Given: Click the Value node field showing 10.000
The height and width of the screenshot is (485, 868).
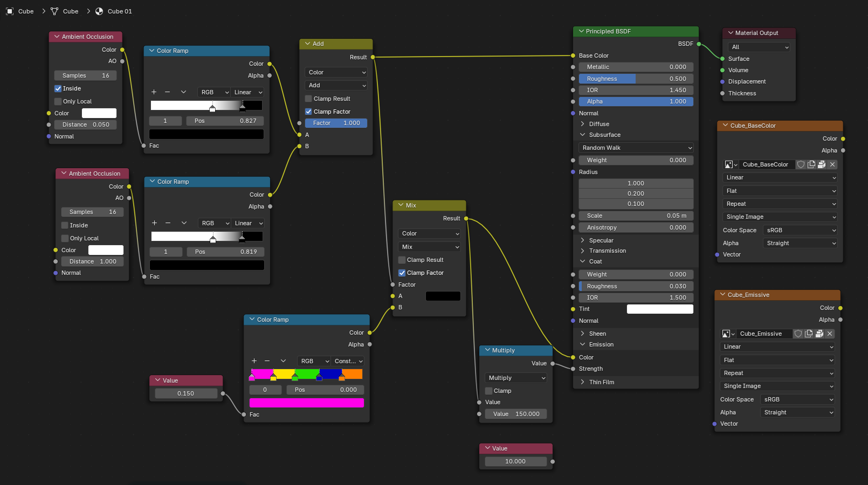Looking at the screenshot, I should [515, 461].
